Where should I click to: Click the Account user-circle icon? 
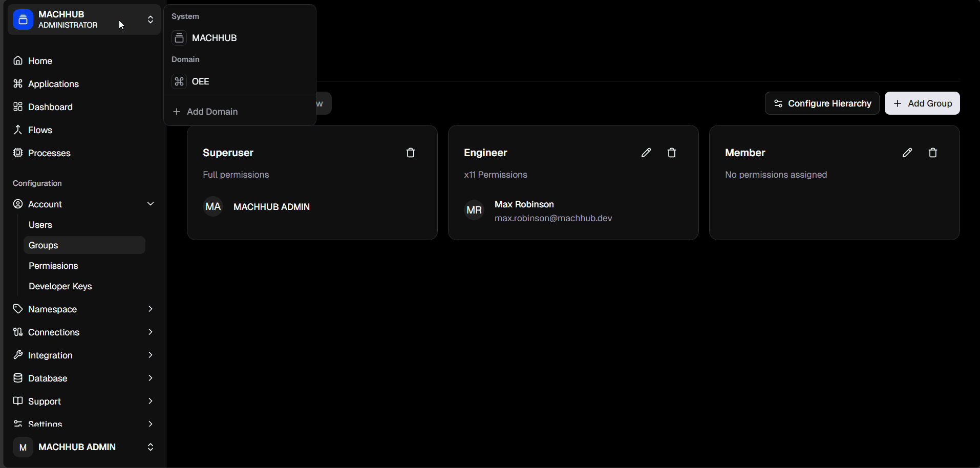(18, 204)
